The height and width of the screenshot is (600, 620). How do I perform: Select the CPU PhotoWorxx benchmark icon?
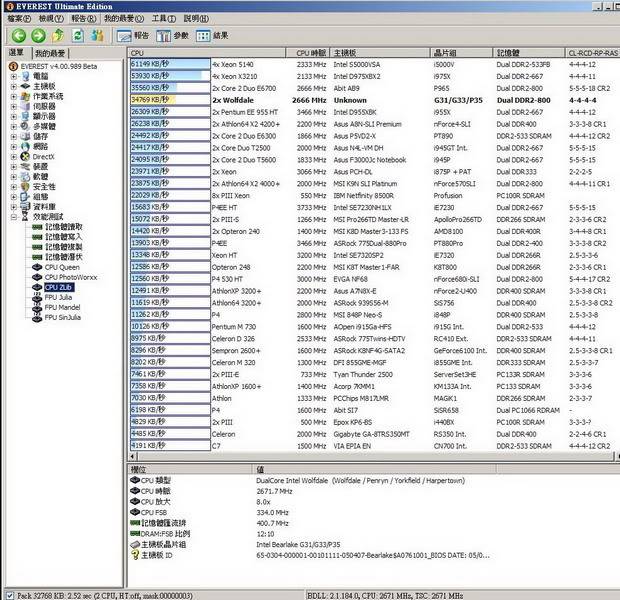click(37, 277)
